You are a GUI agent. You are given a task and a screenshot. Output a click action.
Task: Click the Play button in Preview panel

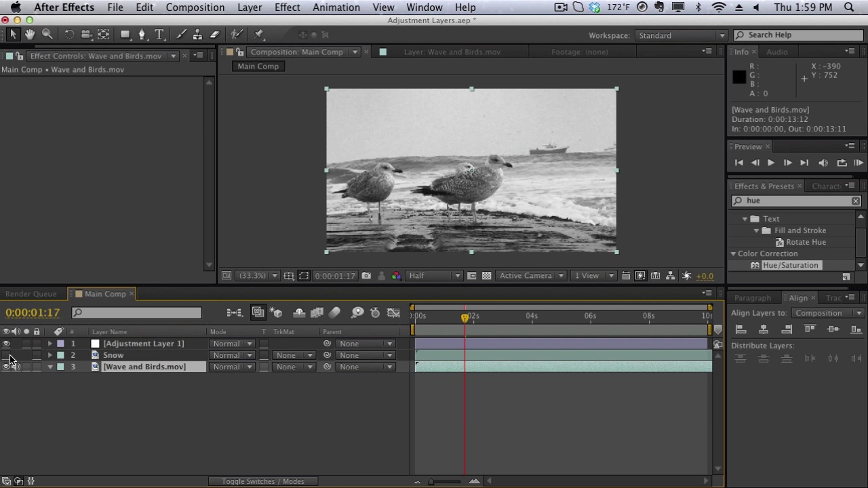771,163
